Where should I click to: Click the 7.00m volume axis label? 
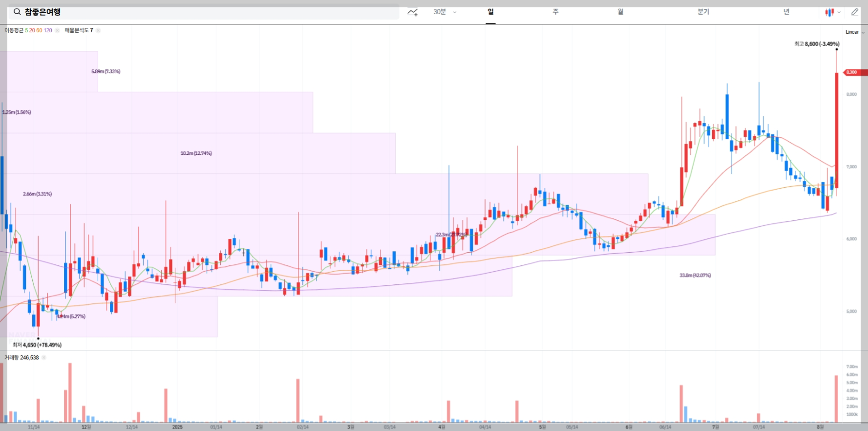(852, 366)
